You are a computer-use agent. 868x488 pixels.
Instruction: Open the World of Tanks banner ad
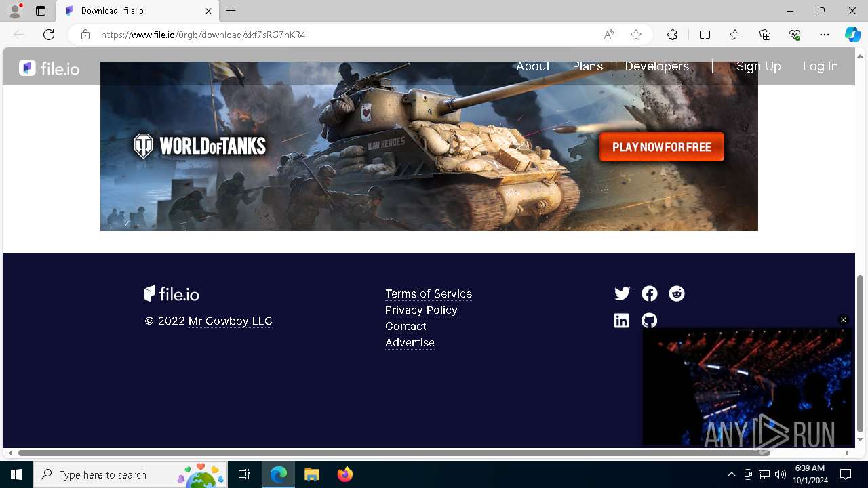[x=429, y=146]
